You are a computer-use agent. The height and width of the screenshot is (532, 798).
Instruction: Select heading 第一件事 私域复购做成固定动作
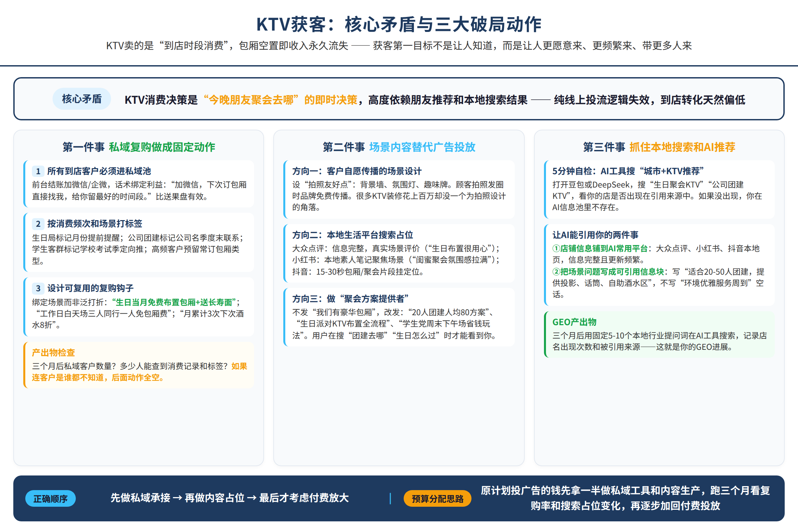(139, 147)
